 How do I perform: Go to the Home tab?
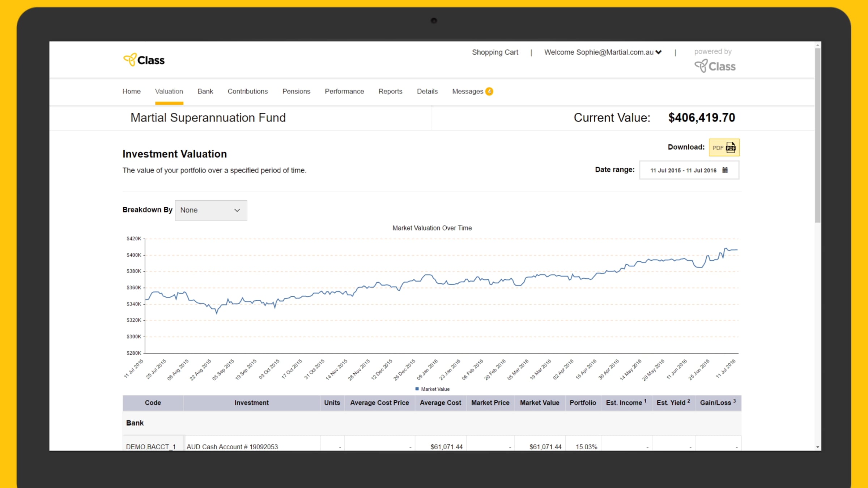click(131, 91)
